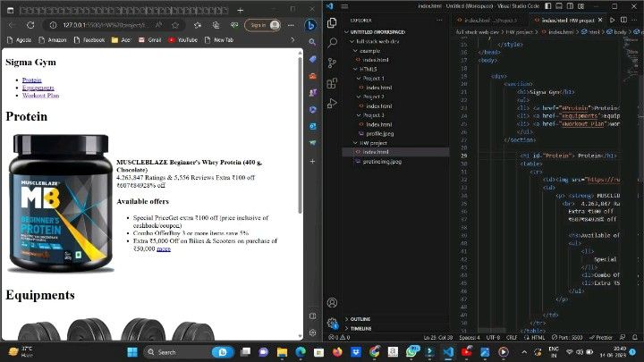Click the 'more' offers link
Image resolution: width=644 pixels, height=362 pixels.
click(164, 248)
